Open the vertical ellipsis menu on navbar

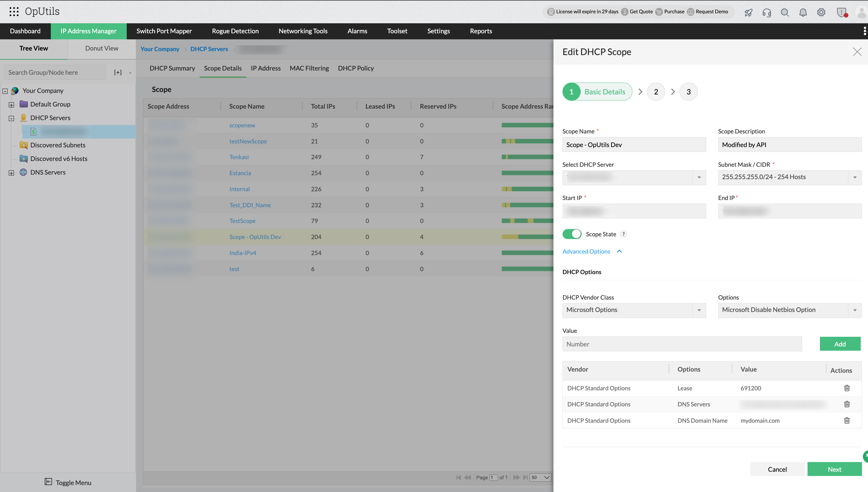[x=864, y=31]
